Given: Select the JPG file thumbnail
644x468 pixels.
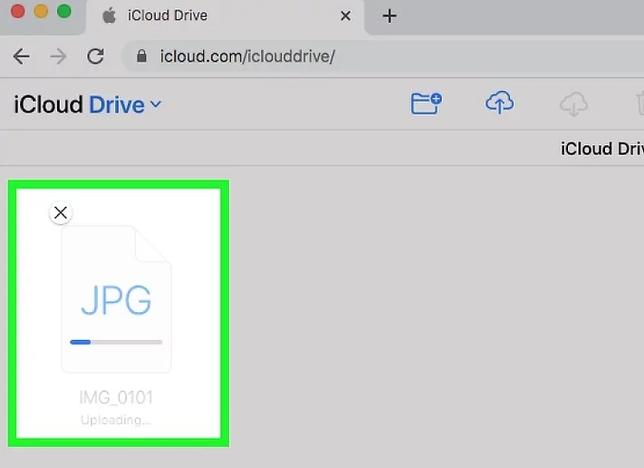Looking at the screenshot, I should tap(116, 299).
